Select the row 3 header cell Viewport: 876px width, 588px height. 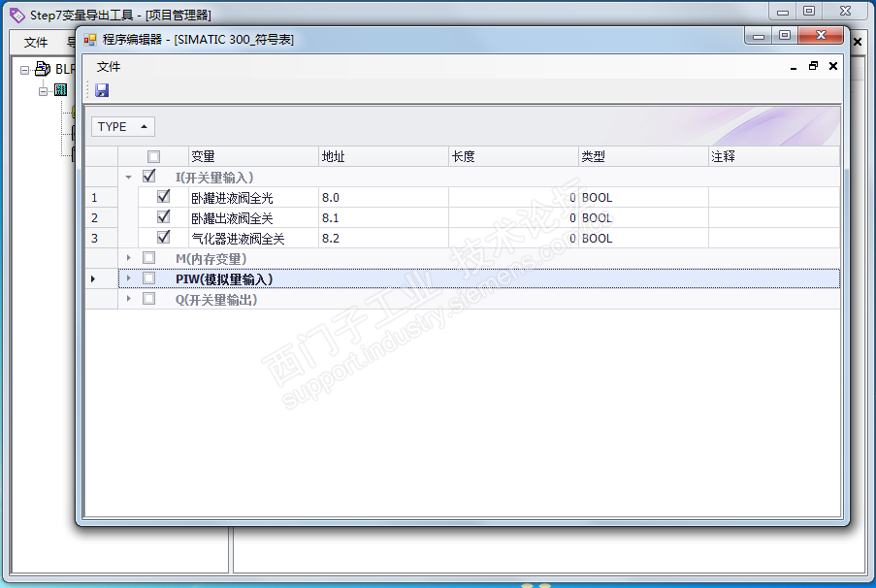101,238
